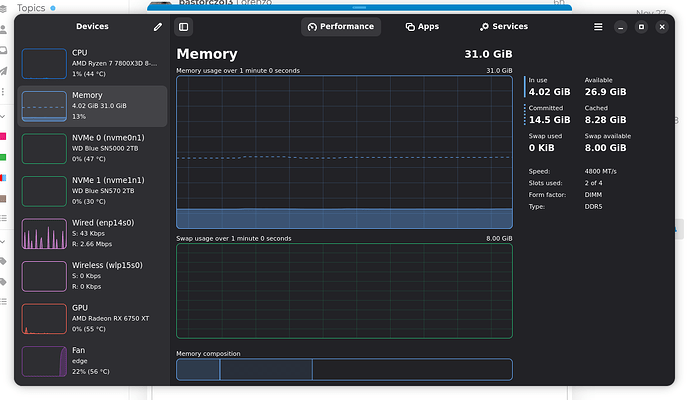This screenshot has width=689, height=400.
Task: Maximize the system monitor window
Action: (x=641, y=27)
